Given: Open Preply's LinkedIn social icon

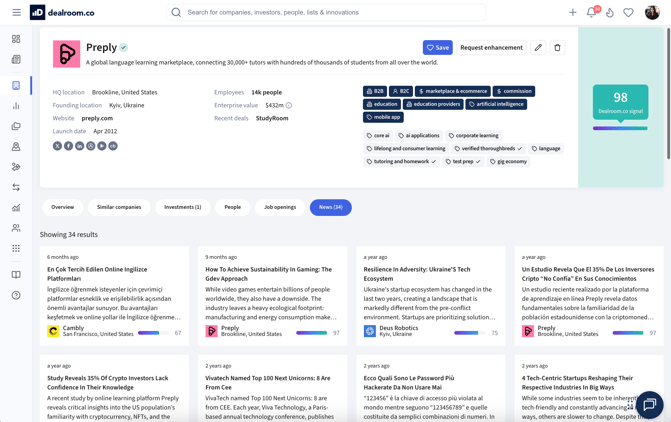Looking at the screenshot, I should [79, 146].
